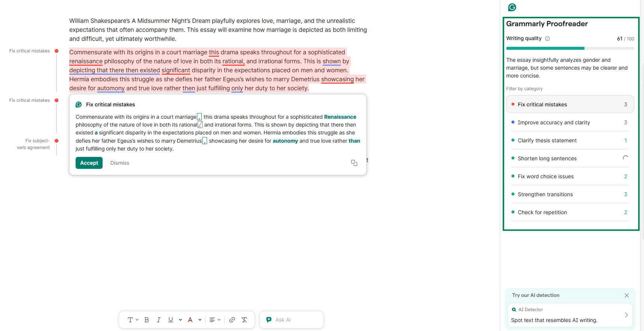Open the paragraph alignment dropdown
This screenshot has height=331, width=644.
pos(215,320)
